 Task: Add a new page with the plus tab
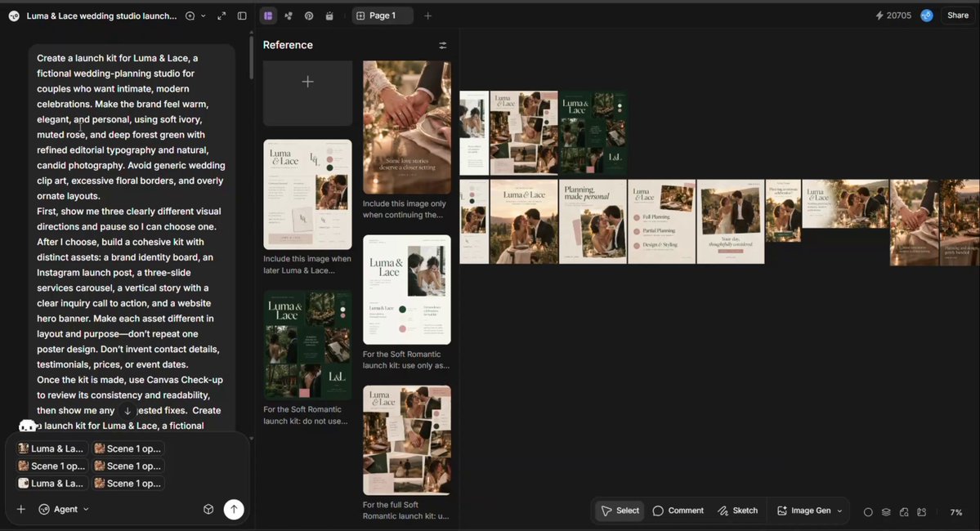[427, 16]
